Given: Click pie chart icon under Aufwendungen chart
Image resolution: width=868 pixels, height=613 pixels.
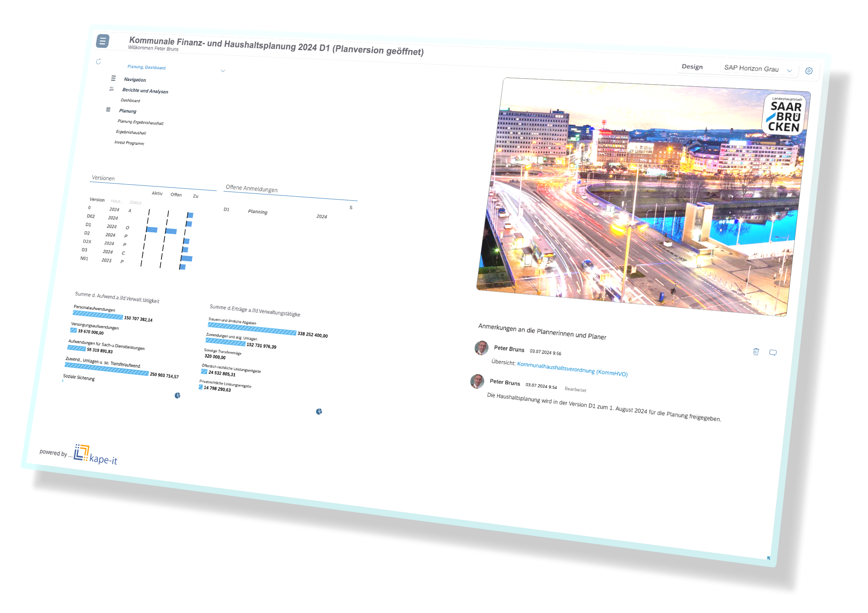Looking at the screenshot, I should pos(177,396).
